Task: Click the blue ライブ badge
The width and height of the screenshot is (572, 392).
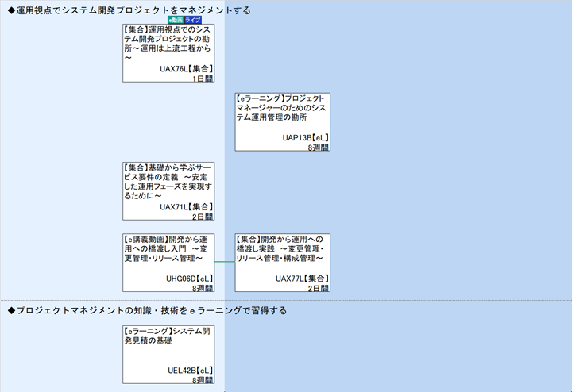Action: click(x=193, y=20)
